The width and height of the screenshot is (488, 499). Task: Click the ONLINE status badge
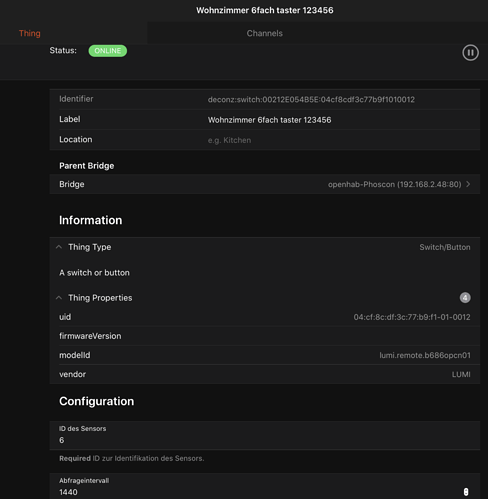tap(108, 51)
